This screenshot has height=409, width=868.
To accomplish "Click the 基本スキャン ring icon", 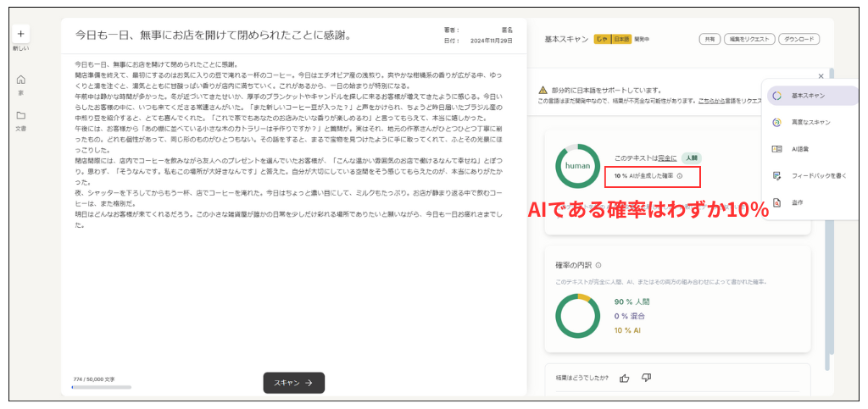I will (x=776, y=96).
